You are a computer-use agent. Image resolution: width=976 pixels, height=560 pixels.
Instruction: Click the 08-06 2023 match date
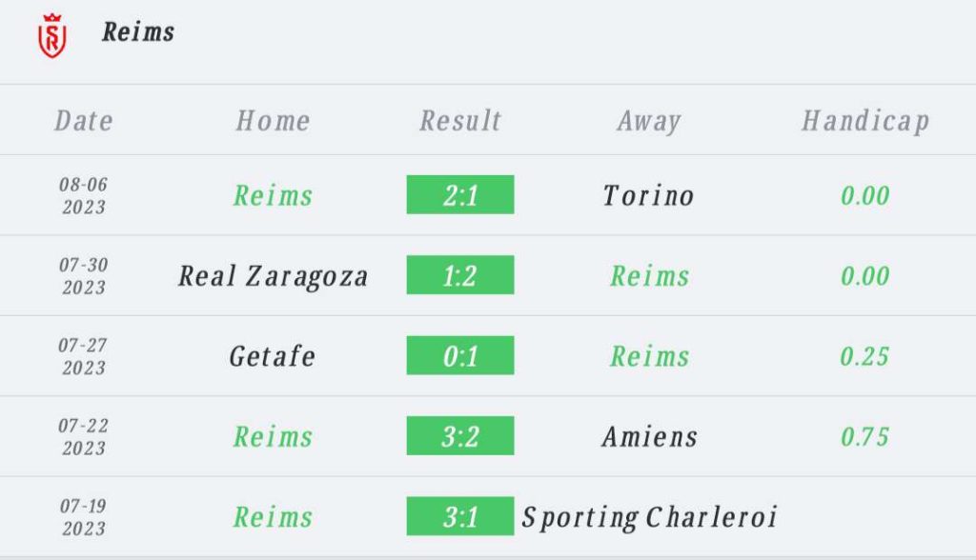[84, 195]
